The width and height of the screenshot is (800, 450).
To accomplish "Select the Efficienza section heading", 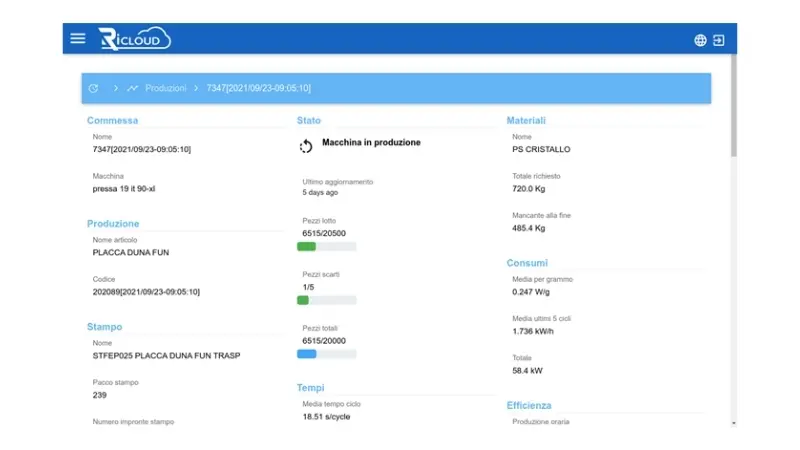I will tap(529, 405).
